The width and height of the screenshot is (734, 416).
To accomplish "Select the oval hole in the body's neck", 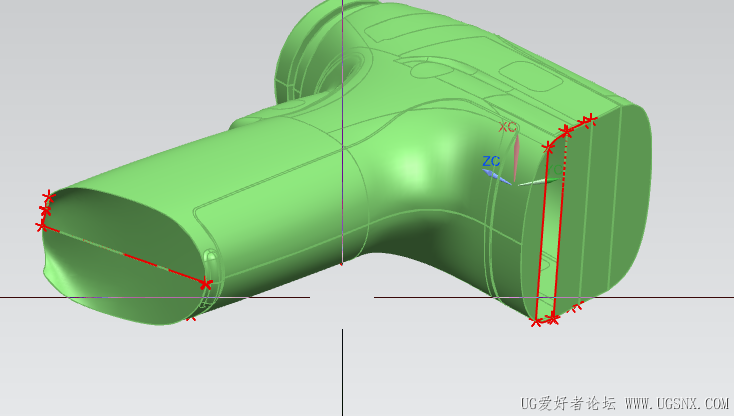I will 342,71.
